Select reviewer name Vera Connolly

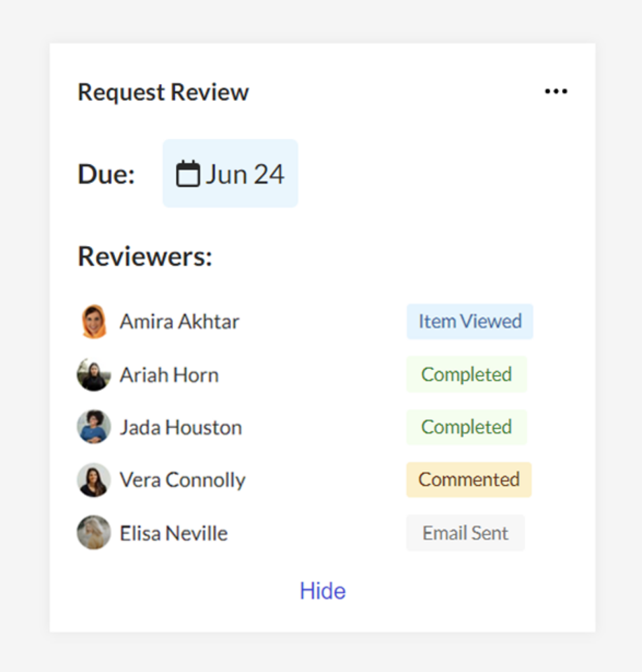tap(183, 480)
